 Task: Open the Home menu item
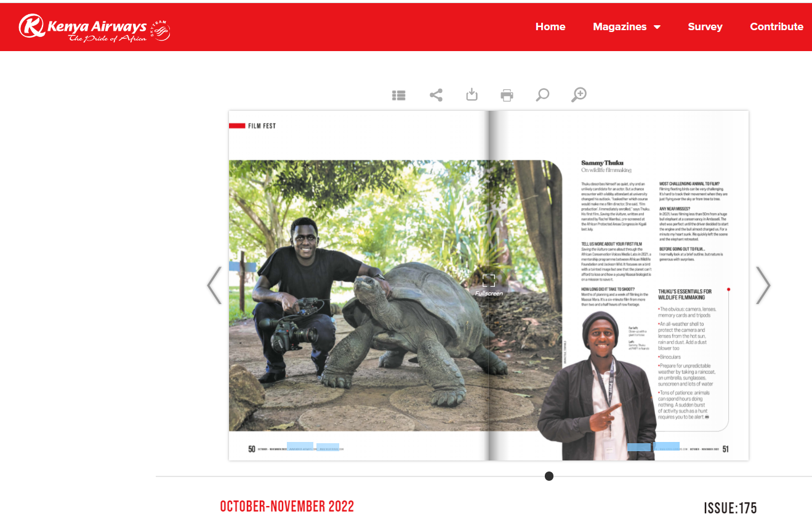550,26
